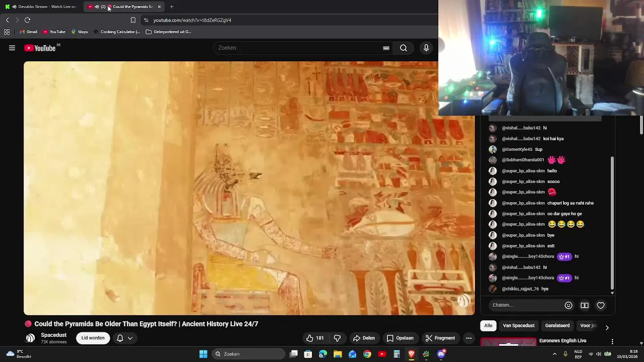The height and width of the screenshot is (362, 644).
Task: Reload the current page
Action: (x=27, y=20)
